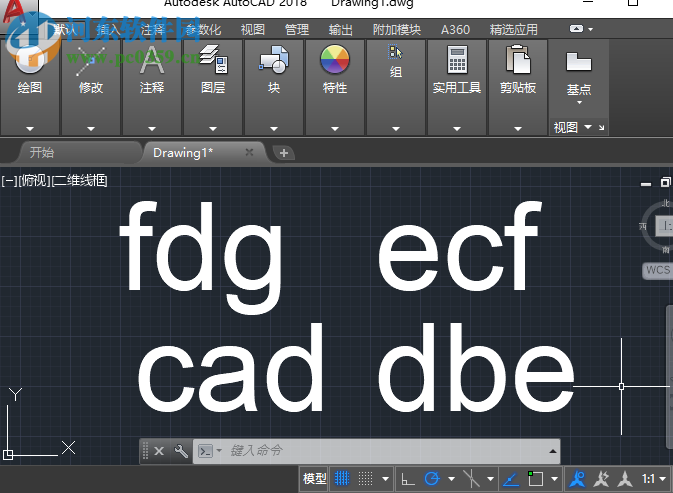The height and width of the screenshot is (493, 673).
Task: Close the command line with X icon
Action: point(159,451)
